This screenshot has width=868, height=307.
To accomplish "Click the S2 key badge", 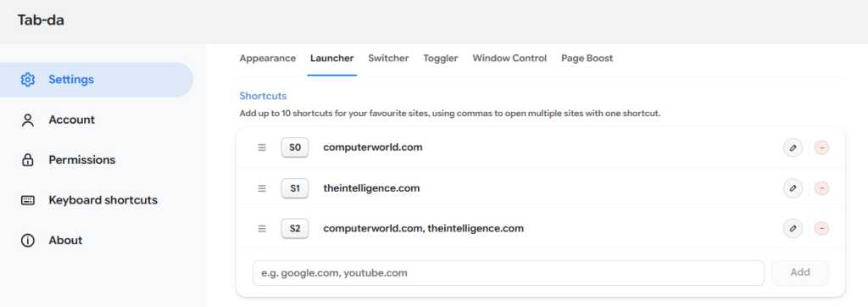I will (x=294, y=228).
